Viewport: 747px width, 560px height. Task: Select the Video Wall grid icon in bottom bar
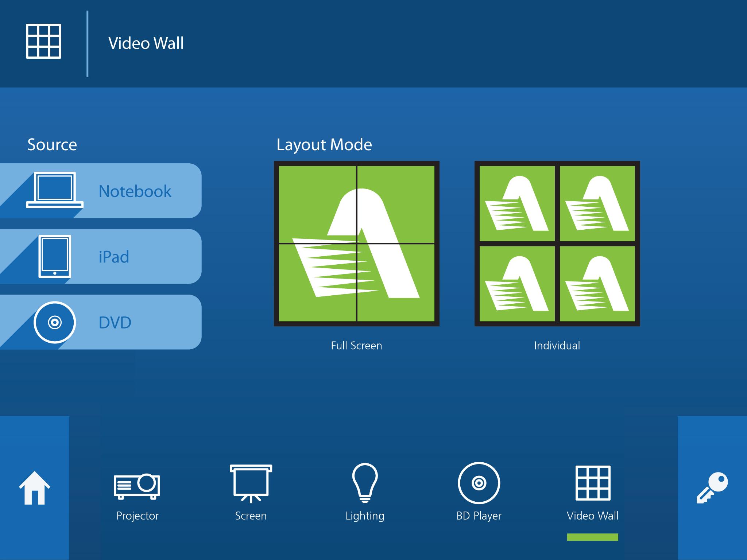(593, 483)
